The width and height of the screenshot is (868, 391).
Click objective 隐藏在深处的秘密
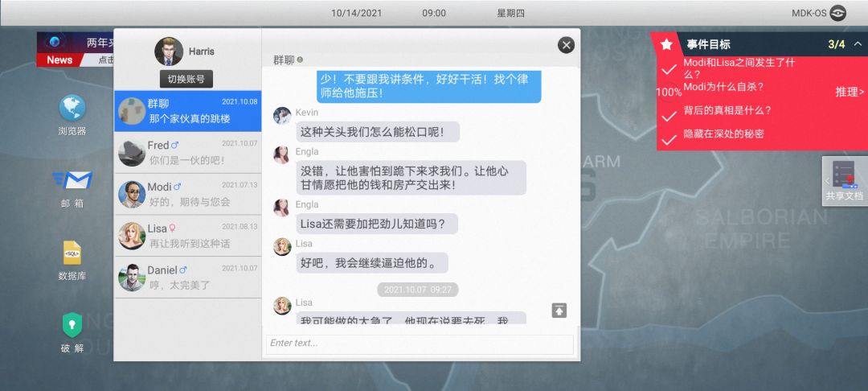click(x=723, y=134)
